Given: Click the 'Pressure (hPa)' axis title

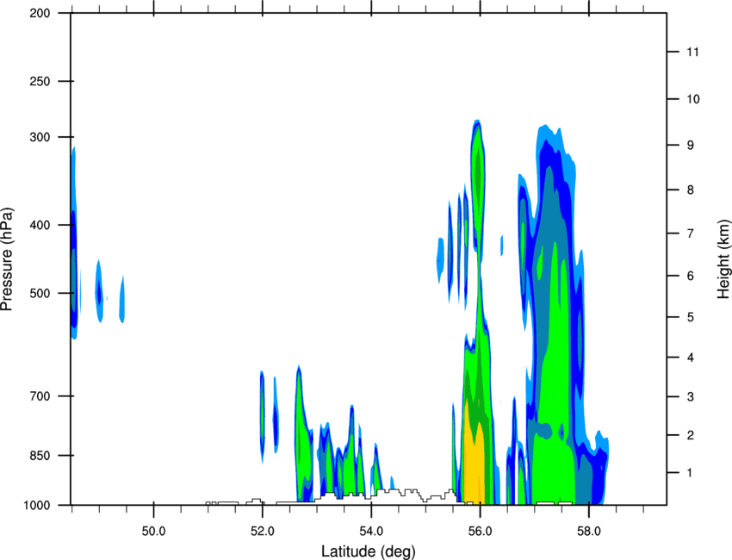Looking at the screenshot, I should (x=8, y=259).
